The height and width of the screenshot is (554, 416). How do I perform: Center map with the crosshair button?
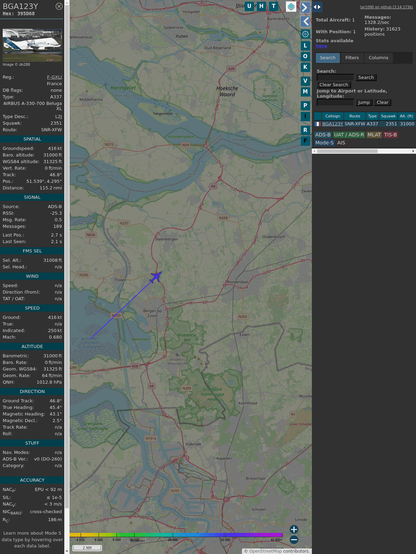(x=305, y=34)
